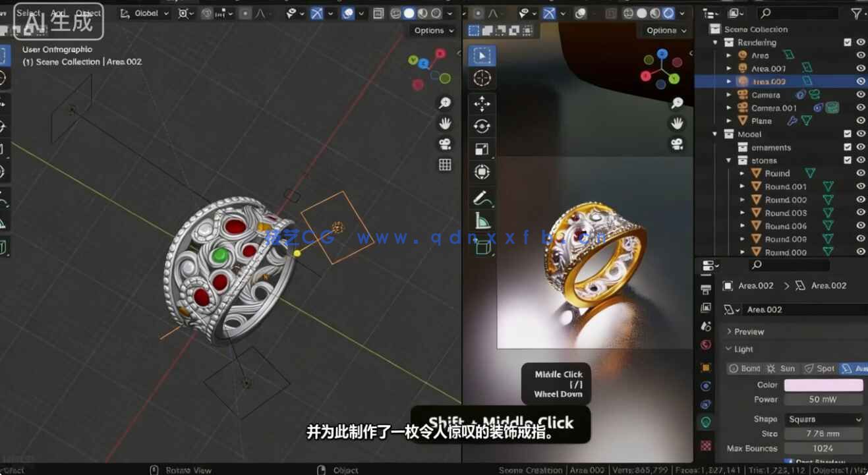Hide the Camera.001 object in the Outliner

point(861,107)
